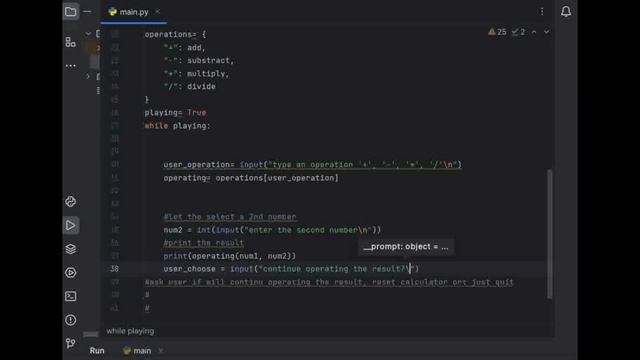Click the 'multiply,' dictionary entry
The height and width of the screenshot is (360, 640).
coord(208,73)
